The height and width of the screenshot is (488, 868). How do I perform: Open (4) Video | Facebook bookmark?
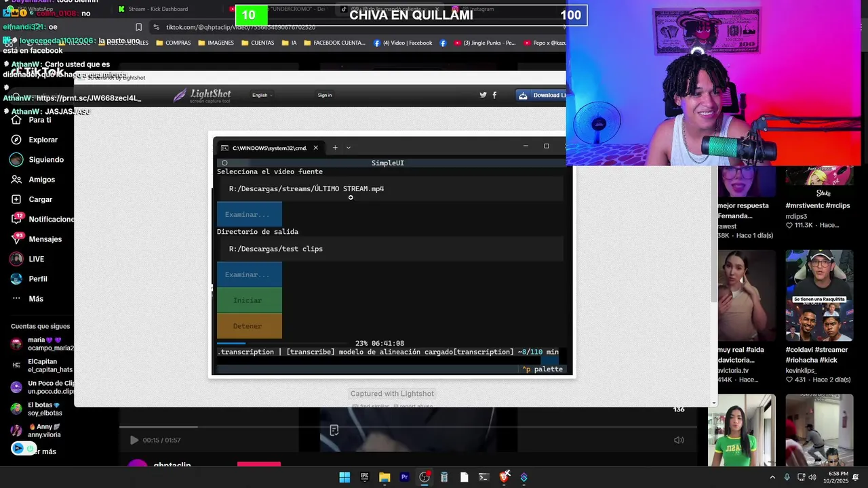403,43
